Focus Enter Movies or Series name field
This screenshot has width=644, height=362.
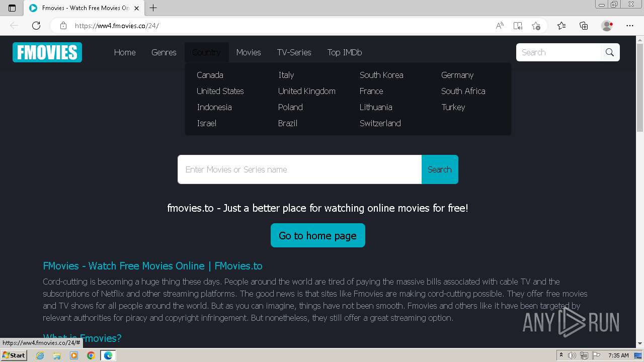click(299, 169)
